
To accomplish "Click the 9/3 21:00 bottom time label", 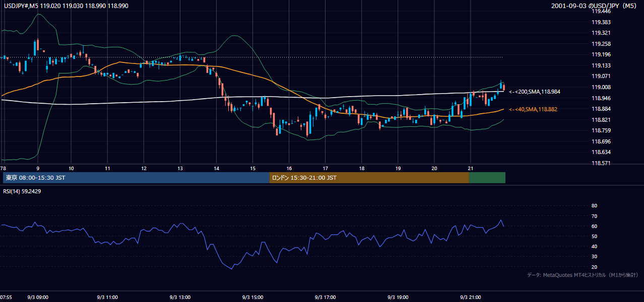I will coord(470,297).
